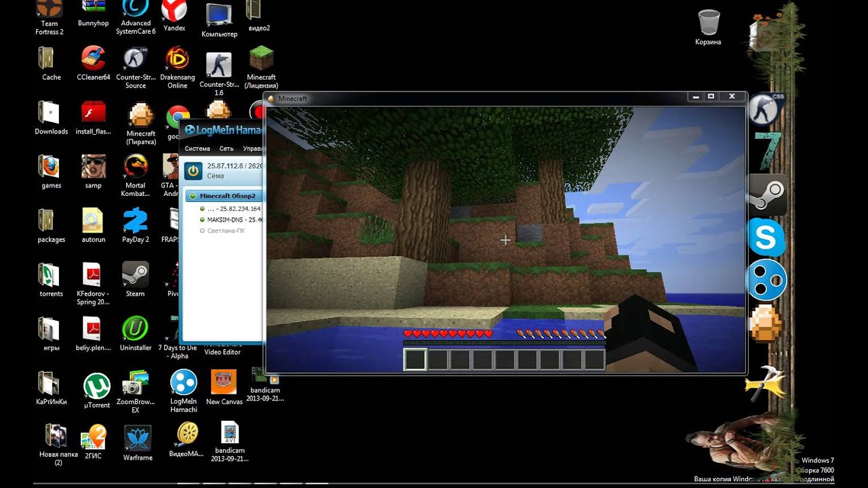Viewport: 868px width, 488px height.
Task: Open the видео2 folder icon
Action: point(259,16)
